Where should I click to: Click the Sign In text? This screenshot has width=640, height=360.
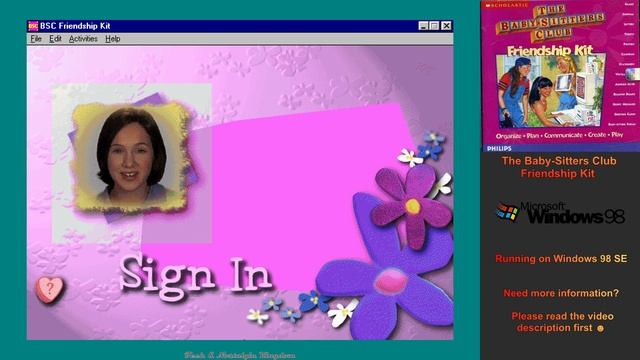[196, 277]
